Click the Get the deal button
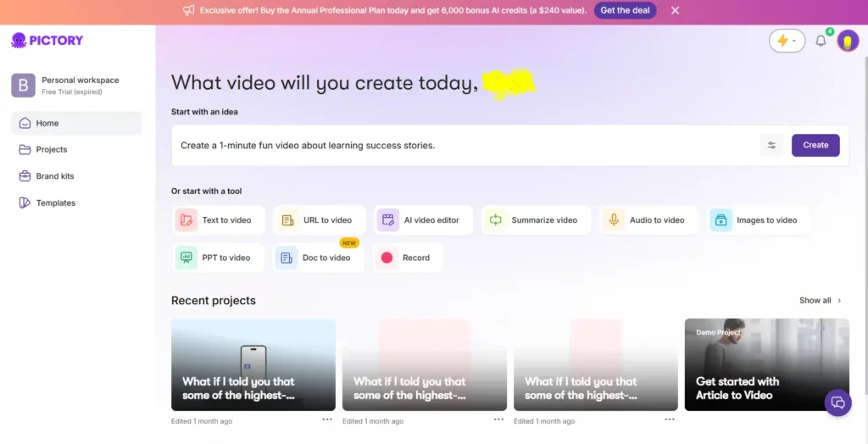Image resolution: width=868 pixels, height=444 pixels. coord(625,10)
